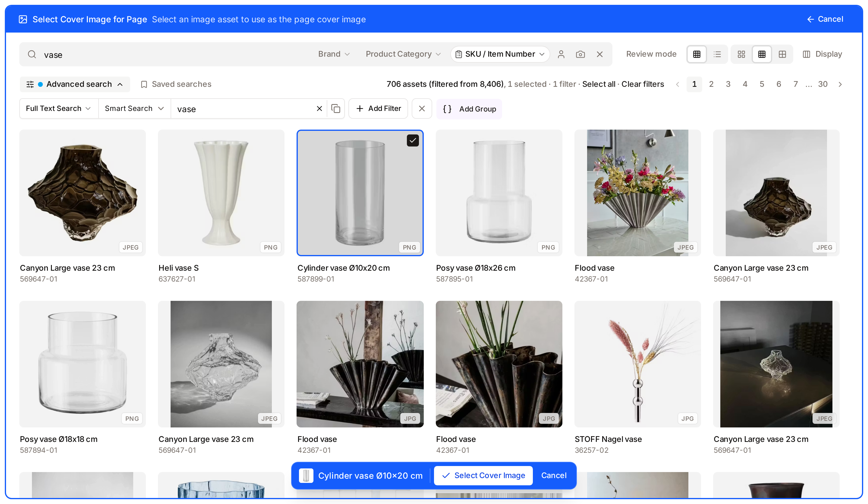
Task: Go to page 4
Action: click(745, 84)
